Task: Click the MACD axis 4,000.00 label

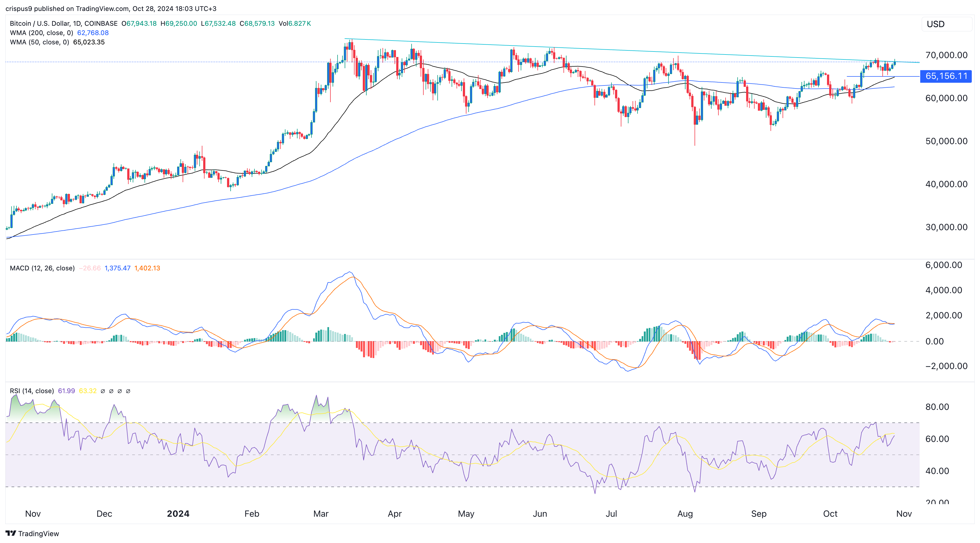Action: click(x=944, y=290)
